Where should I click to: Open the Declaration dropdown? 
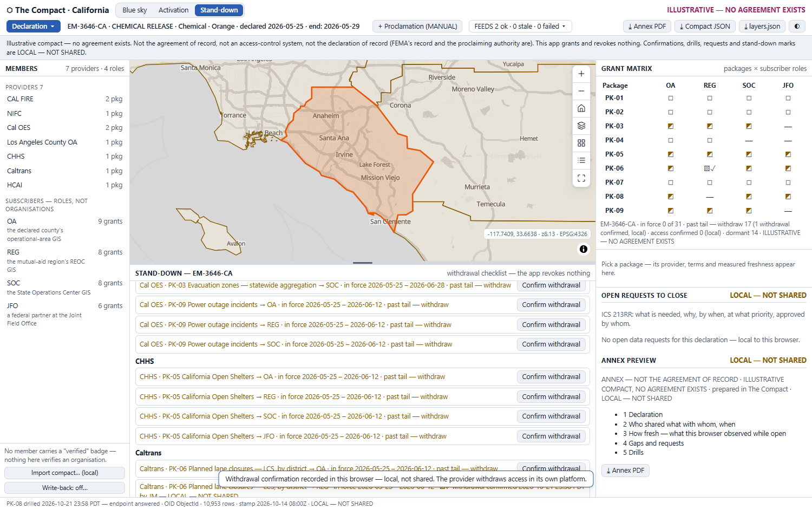click(33, 26)
